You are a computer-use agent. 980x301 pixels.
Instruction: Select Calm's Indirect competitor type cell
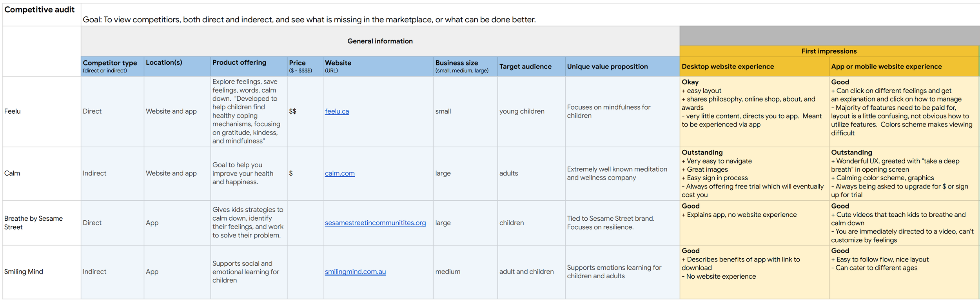[113, 174]
